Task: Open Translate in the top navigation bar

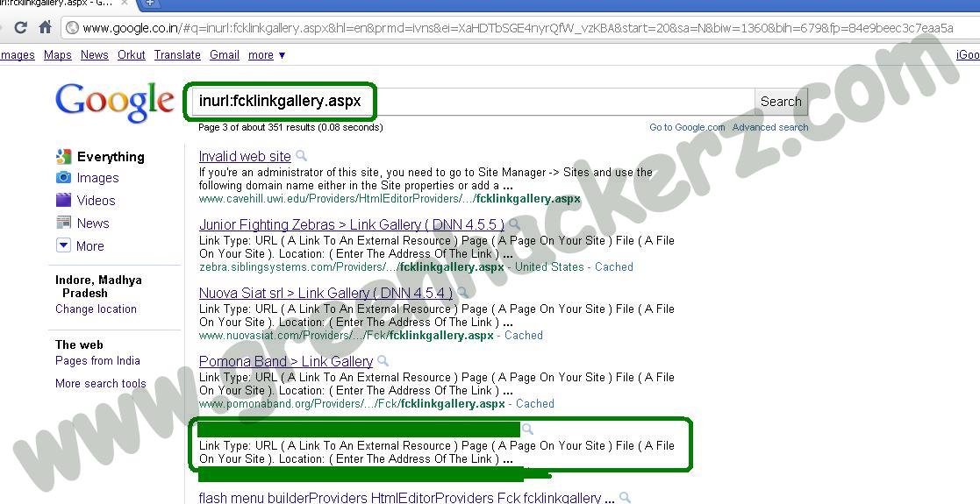Action: click(x=177, y=55)
